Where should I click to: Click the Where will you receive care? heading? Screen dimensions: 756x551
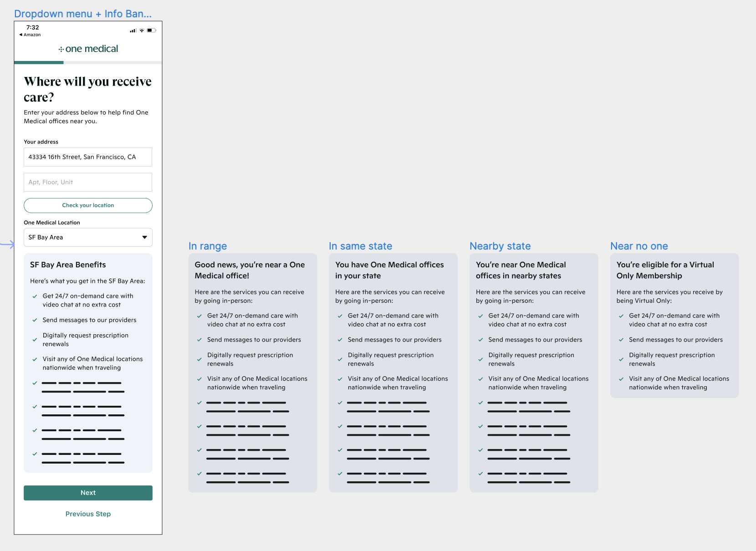[x=88, y=89]
